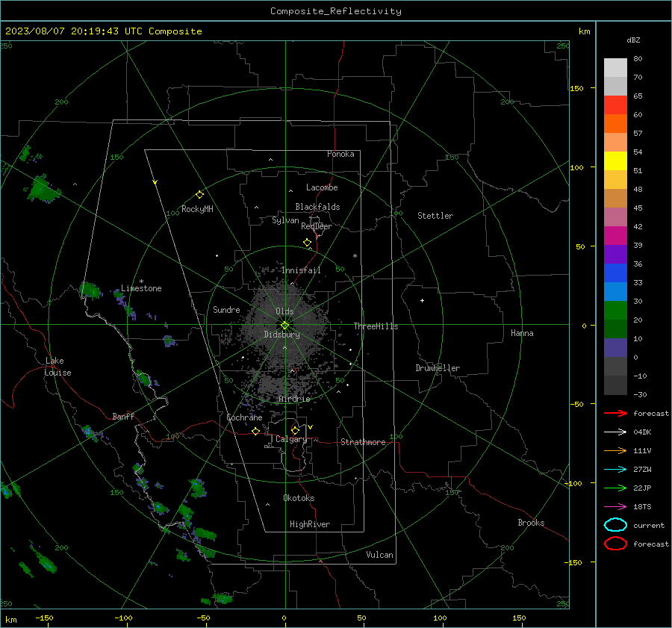Click the green storm cell above Limestone
Viewport: 672px width, 628px height.
click(x=90, y=290)
